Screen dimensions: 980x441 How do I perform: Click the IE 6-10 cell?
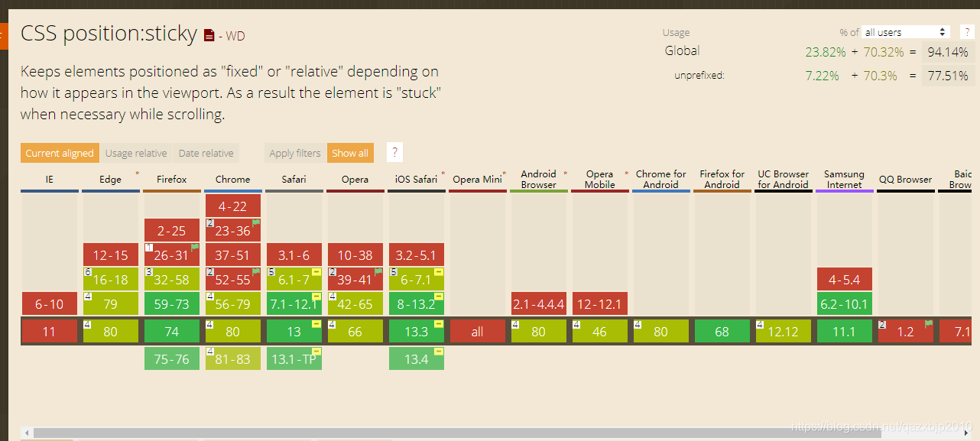point(50,303)
